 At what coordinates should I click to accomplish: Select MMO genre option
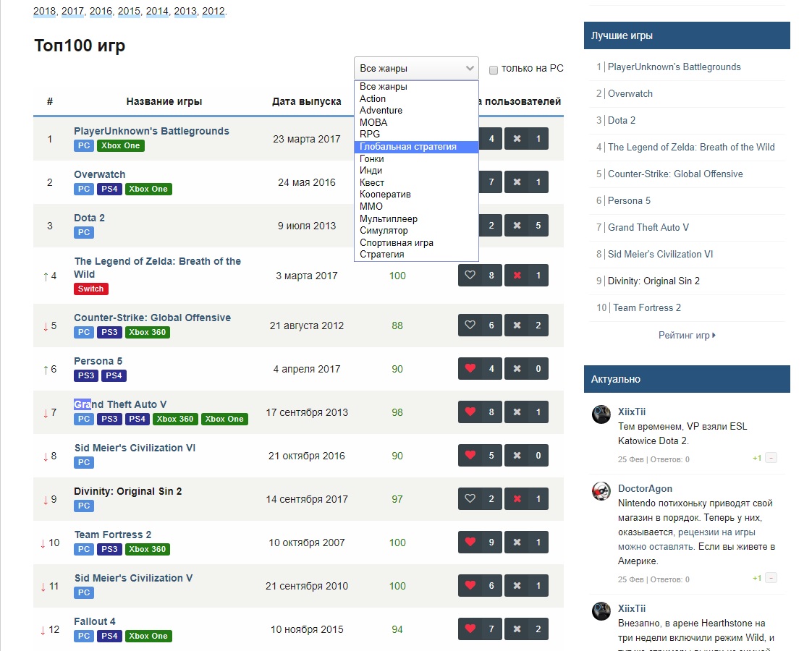(416, 206)
